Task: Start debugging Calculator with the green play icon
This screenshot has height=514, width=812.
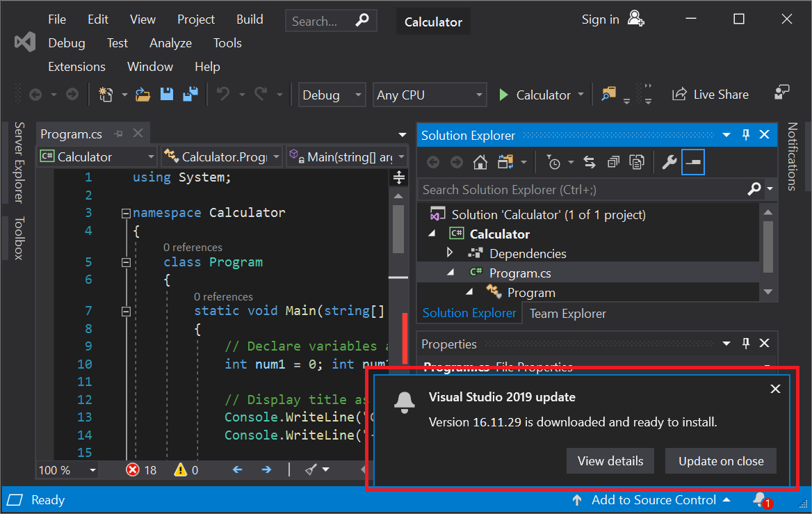Action: (503, 95)
